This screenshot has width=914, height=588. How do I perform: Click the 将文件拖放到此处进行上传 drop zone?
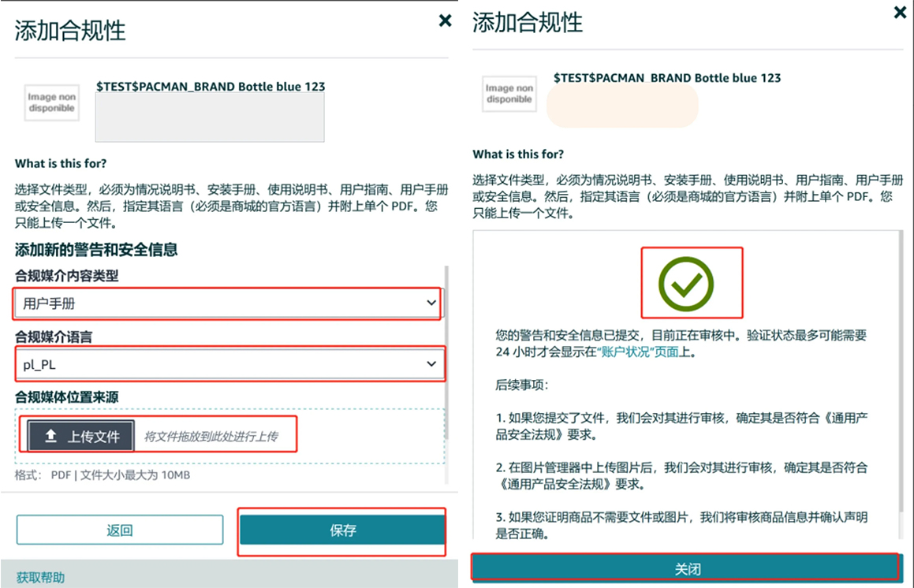210,437
